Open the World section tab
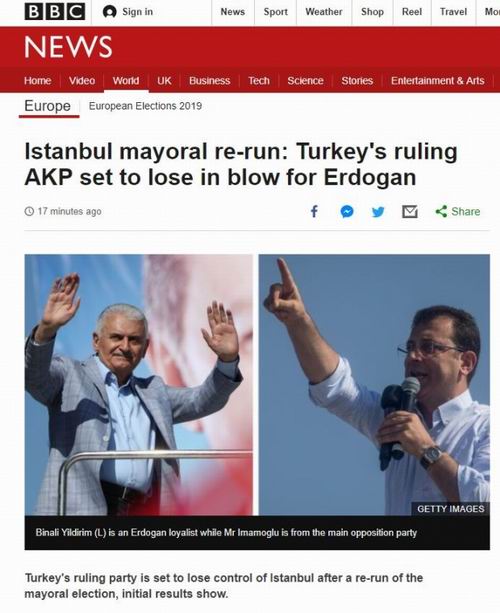This screenshot has width=500, height=613. tap(126, 81)
